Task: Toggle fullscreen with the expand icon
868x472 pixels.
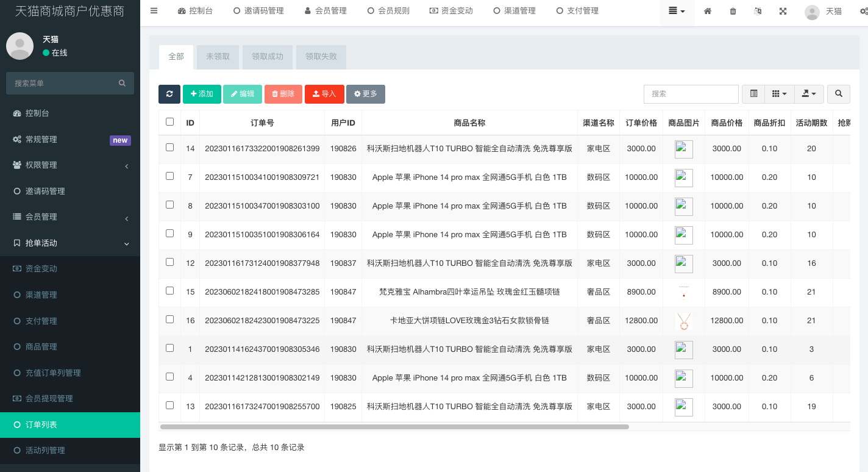Action: click(783, 11)
